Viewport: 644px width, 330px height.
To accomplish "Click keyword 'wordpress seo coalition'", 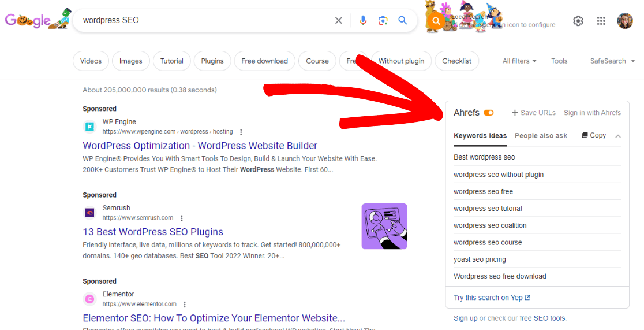I will click(490, 225).
